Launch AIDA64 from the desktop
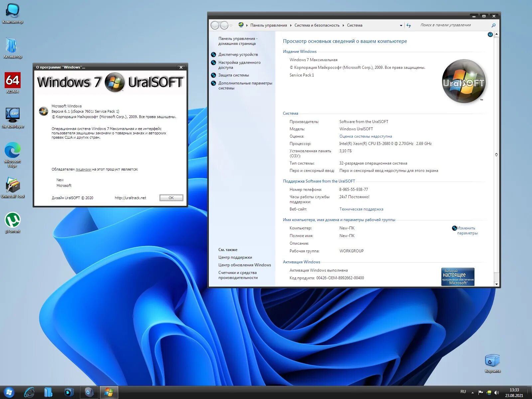The height and width of the screenshot is (399, 532). tap(13, 83)
